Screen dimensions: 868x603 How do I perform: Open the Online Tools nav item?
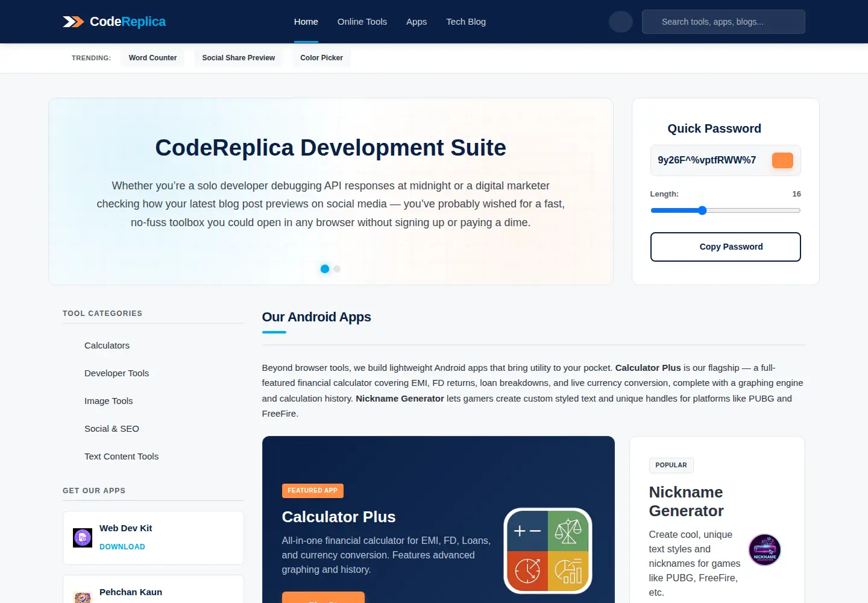[x=362, y=22]
